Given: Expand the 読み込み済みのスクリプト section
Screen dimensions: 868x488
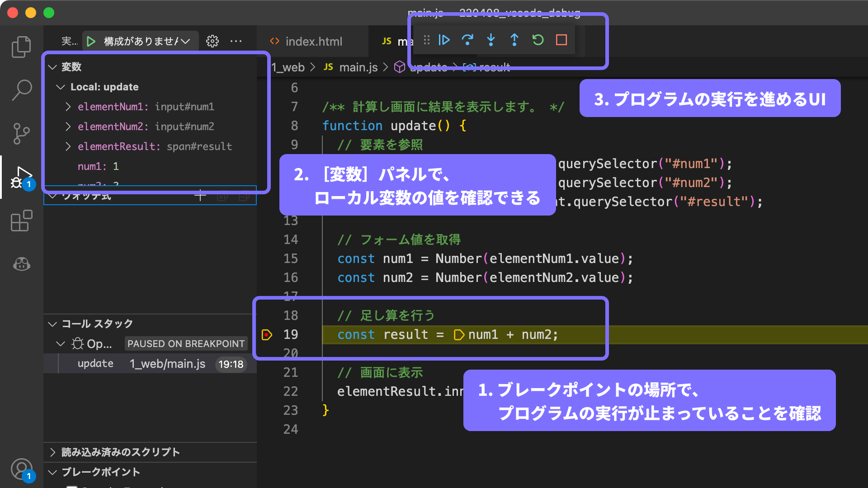Looking at the screenshot, I should point(120,452).
